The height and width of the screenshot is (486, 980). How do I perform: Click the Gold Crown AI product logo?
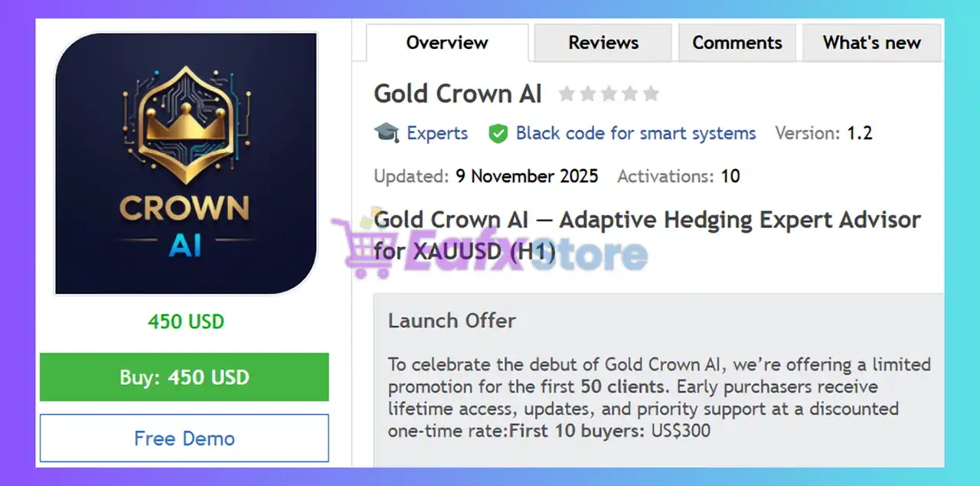[185, 163]
